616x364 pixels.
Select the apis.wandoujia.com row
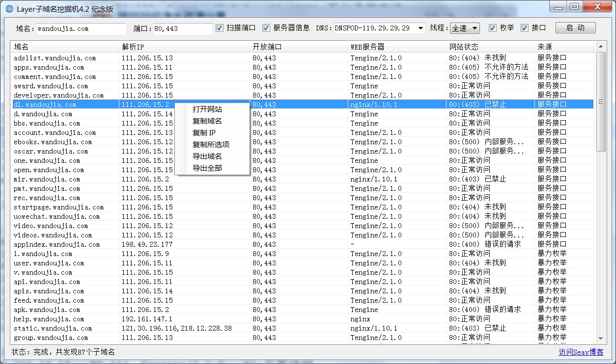[x=302, y=291]
